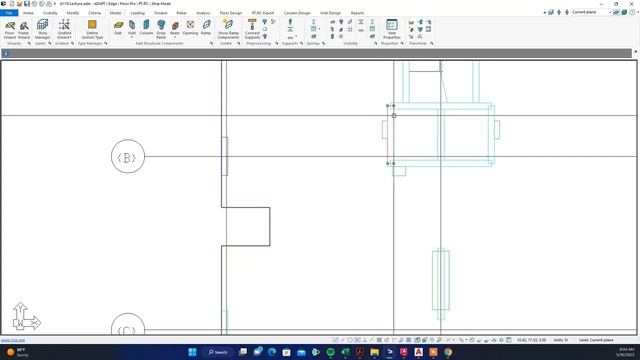
Task: Expand Add Structural Components group launcher
Action: [x=211, y=43]
